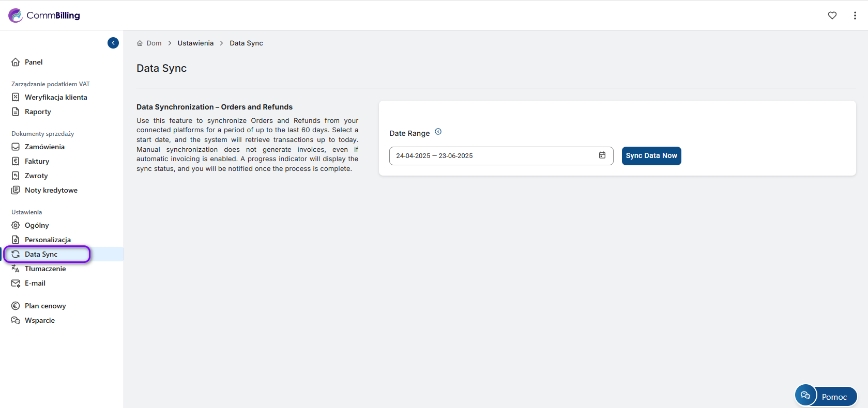The width and height of the screenshot is (868, 408).
Task: Open the calendar picker icon
Action: 602,155
